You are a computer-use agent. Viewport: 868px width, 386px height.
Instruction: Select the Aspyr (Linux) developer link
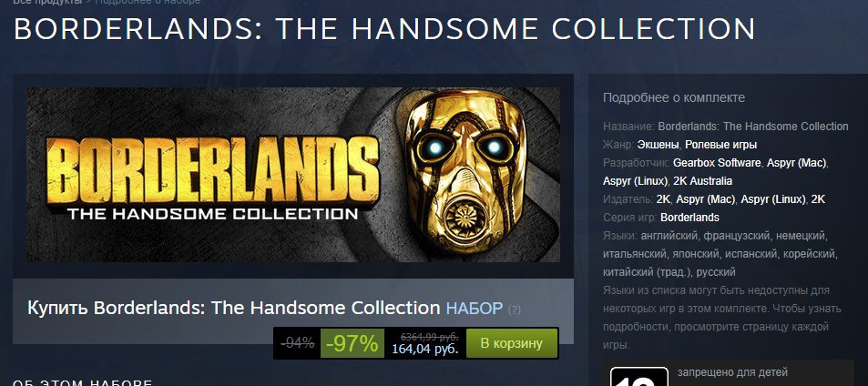pos(635,181)
